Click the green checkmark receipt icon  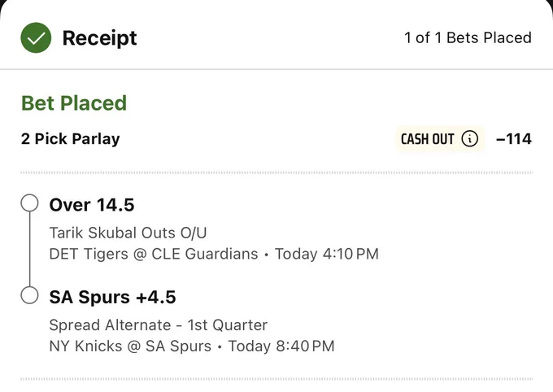pyautogui.click(x=36, y=37)
